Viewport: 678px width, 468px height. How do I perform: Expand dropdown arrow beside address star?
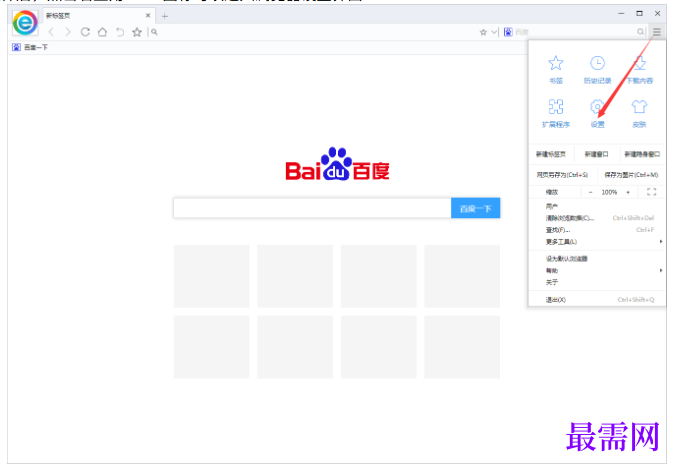coord(494,32)
